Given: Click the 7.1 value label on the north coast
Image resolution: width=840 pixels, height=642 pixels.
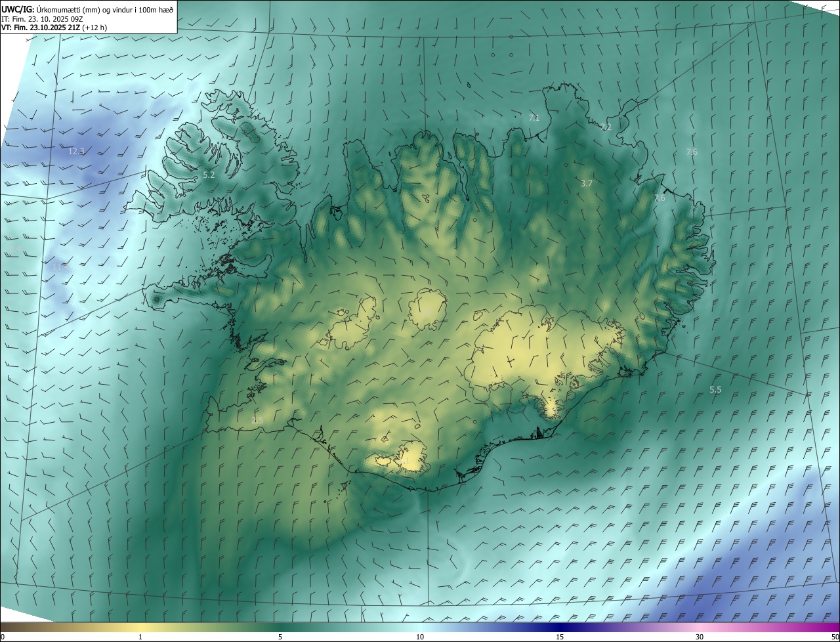Looking at the screenshot, I should pos(534,118).
